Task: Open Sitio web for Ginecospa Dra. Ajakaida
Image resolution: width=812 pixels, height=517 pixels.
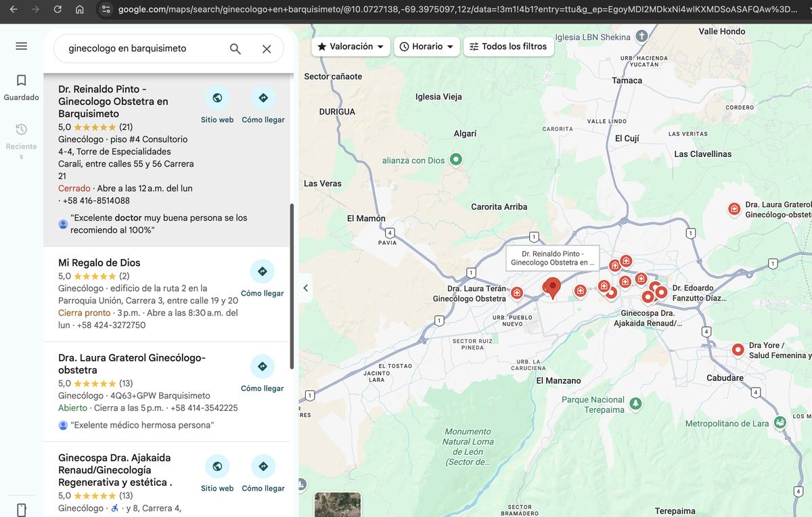Action: [x=217, y=473]
